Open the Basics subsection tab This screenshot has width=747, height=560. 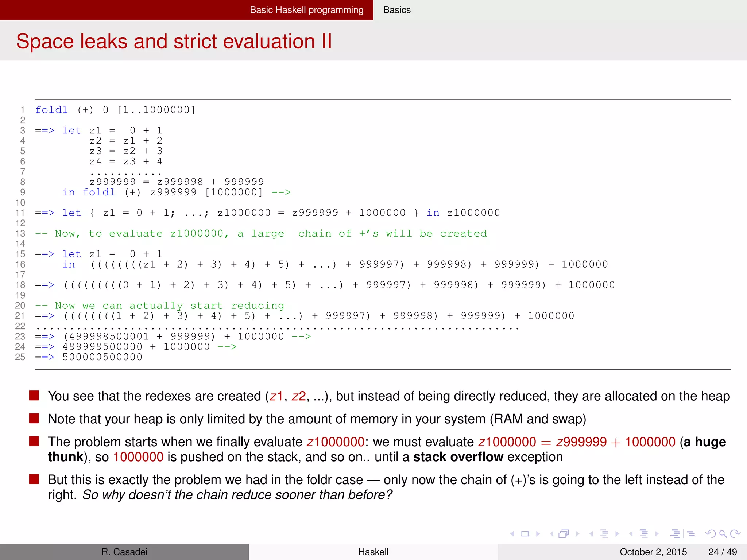click(x=397, y=10)
